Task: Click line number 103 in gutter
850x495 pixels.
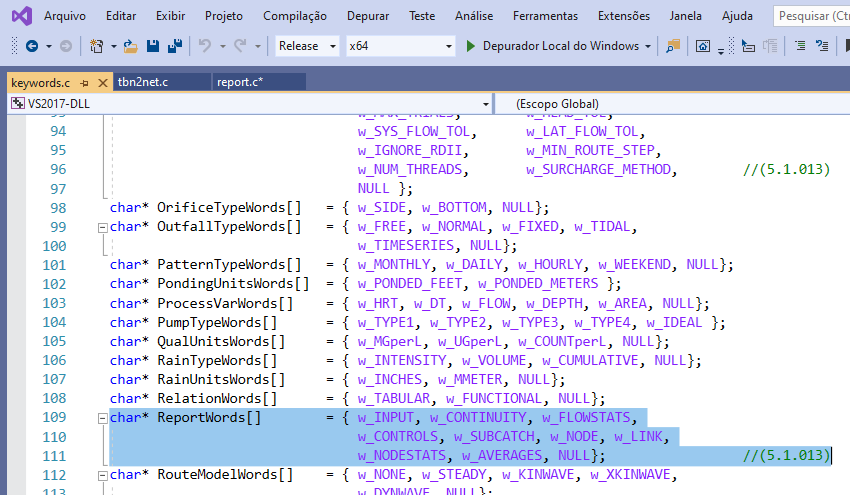Action: (x=54, y=303)
